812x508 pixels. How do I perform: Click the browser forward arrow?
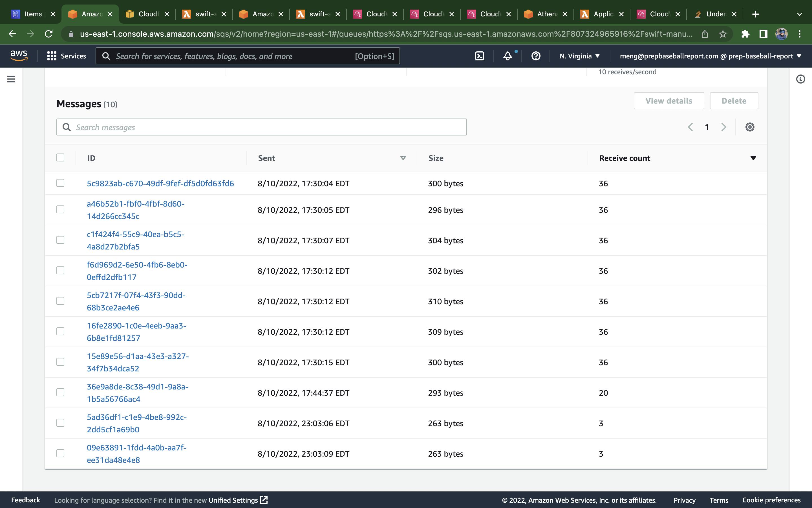pyautogui.click(x=30, y=34)
